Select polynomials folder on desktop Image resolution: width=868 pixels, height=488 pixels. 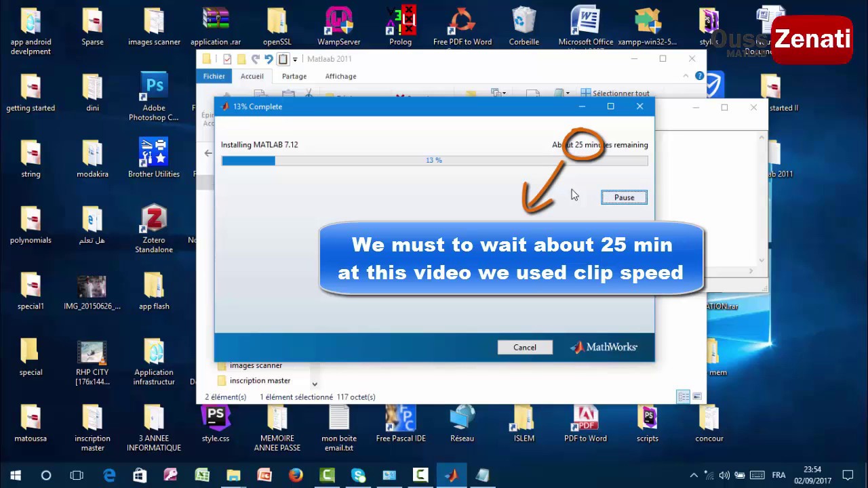click(x=31, y=226)
